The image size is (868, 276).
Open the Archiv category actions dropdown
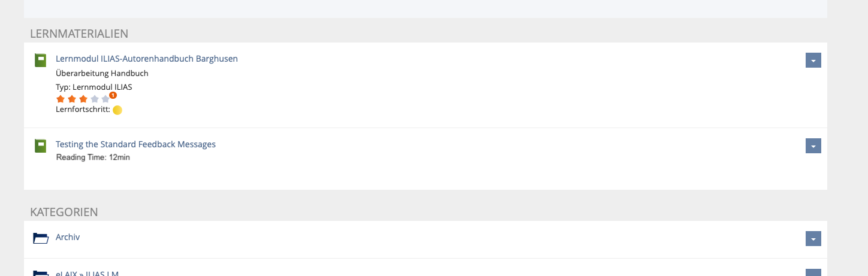pyautogui.click(x=813, y=239)
